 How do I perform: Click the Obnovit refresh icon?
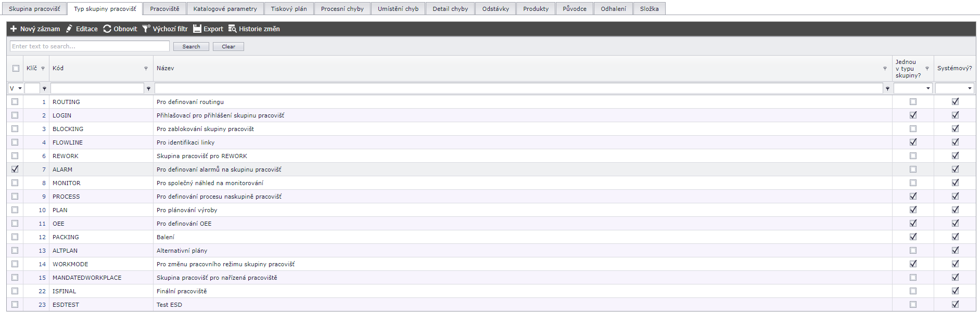click(x=107, y=29)
